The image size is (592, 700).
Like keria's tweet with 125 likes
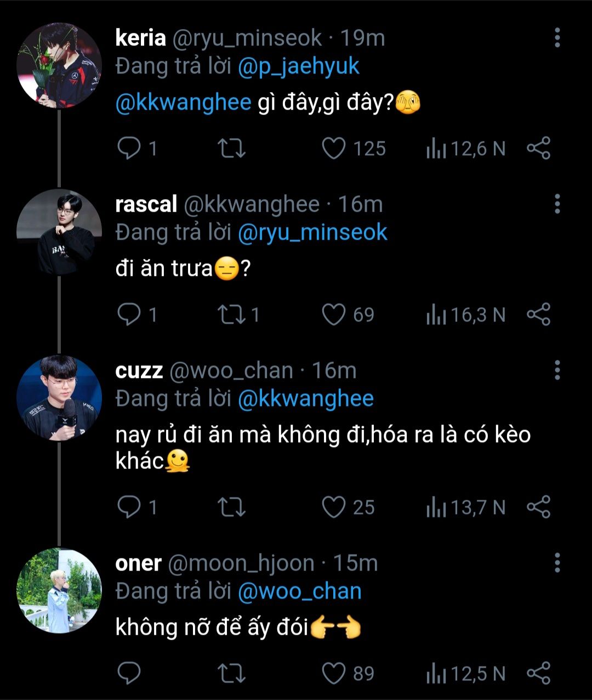coord(334,149)
